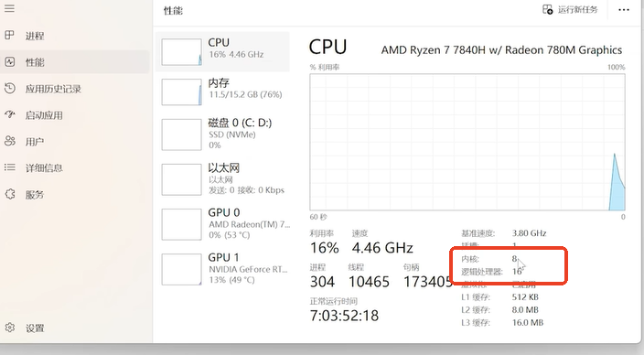
Task: Click the 进程 count 304
Action: coord(322,282)
